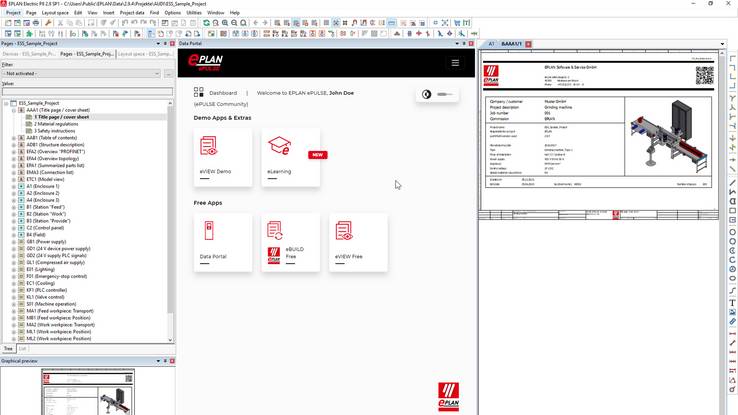Expand the A1 (Enclosure 1) tree node
Viewport: 738px width, 415px height.
pos(14,186)
